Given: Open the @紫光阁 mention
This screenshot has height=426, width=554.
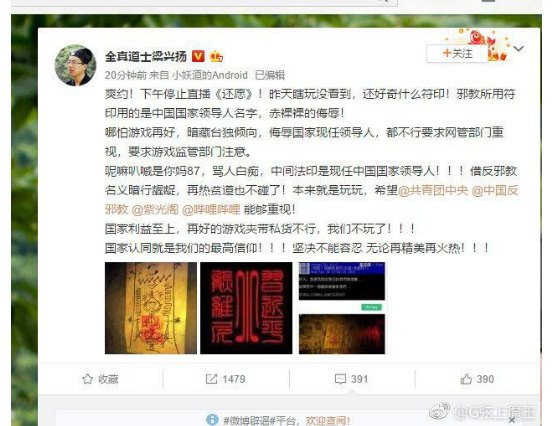Looking at the screenshot, I should pos(155,209).
